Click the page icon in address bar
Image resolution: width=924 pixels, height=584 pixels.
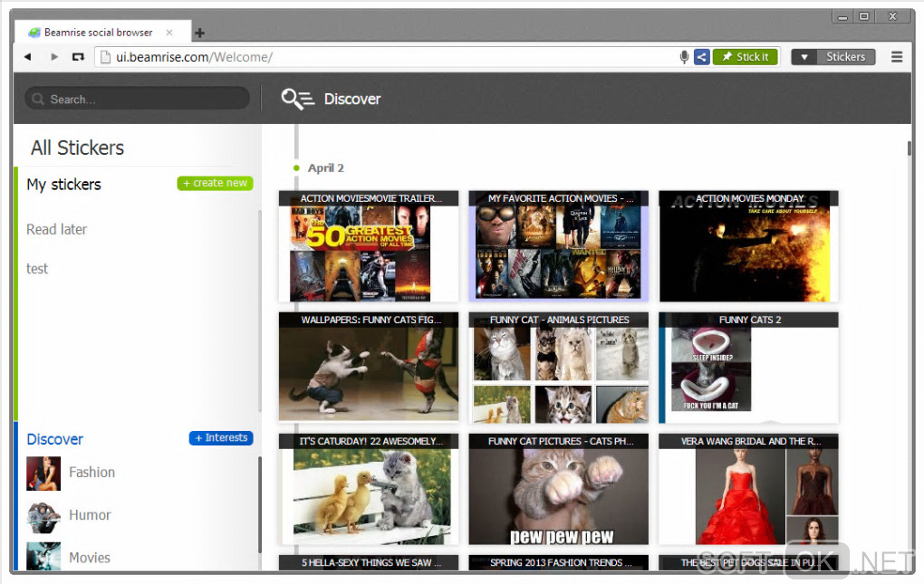(x=105, y=57)
